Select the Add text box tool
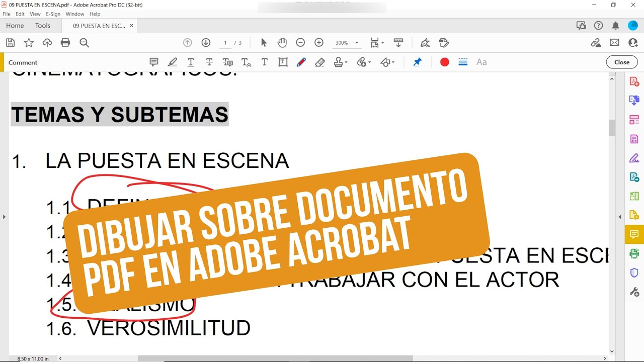The height and width of the screenshot is (362, 644). (283, 62)
